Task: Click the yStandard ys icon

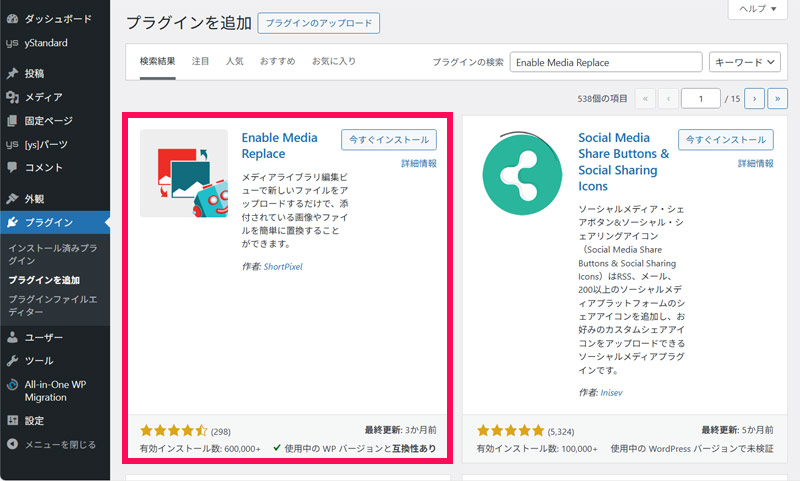Action: click(12, 43)
